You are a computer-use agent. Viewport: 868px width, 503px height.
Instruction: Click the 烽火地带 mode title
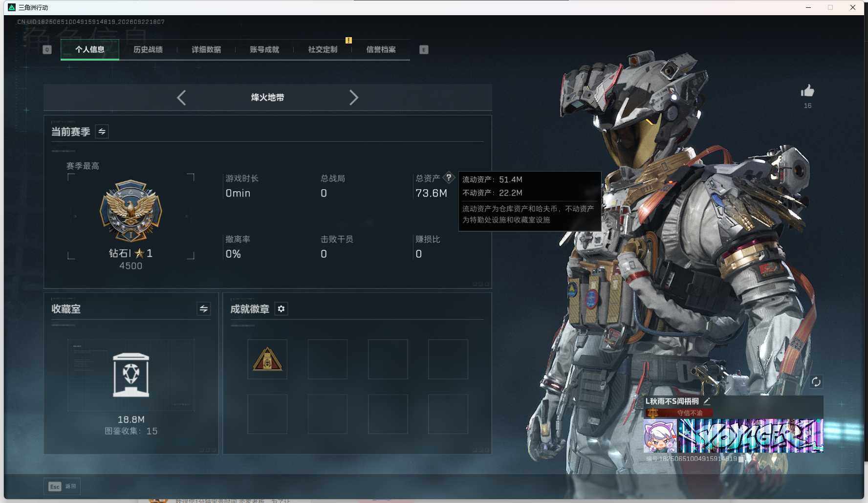point(267,97)
